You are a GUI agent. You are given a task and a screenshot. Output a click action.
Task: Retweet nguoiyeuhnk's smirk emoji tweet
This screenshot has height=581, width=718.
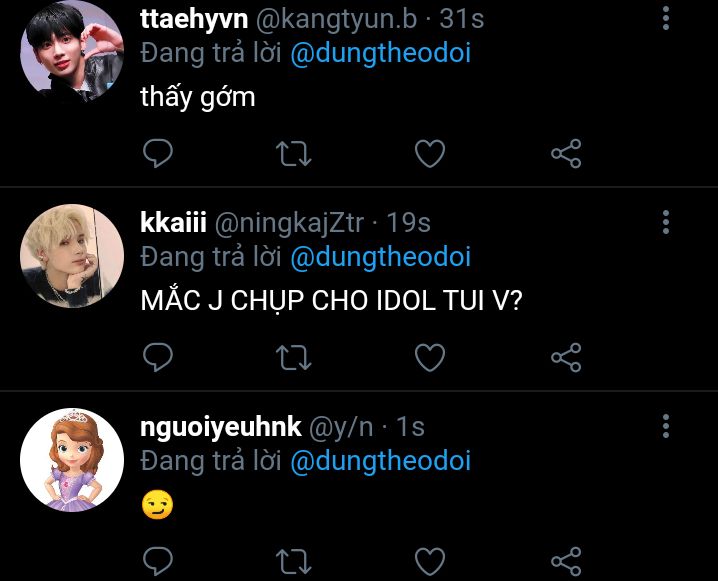click(294, 561)
